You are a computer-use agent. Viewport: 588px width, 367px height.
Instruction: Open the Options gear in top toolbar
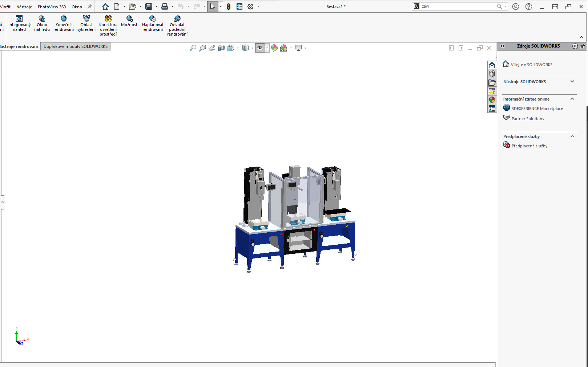(250, 7)
